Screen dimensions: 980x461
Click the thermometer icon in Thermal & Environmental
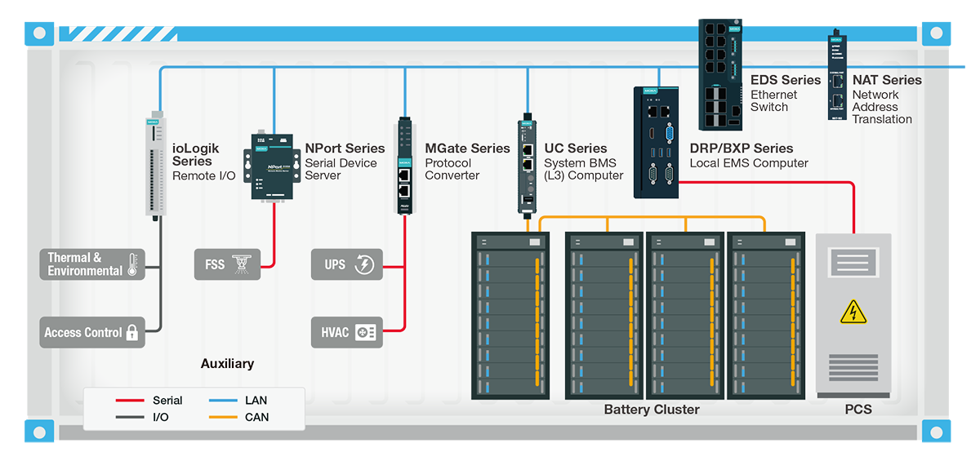point(132,264)
